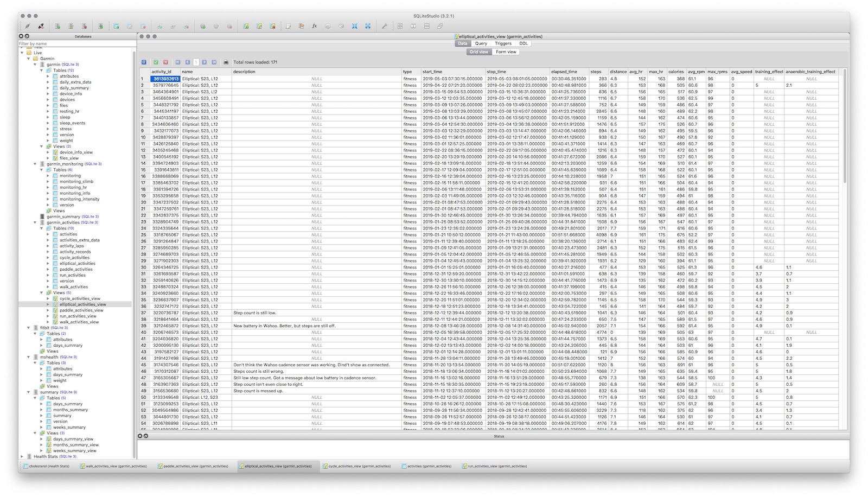Viewport: 868px width, 497px height.
Task: Go to the last page of data
Action: [214, 62]
